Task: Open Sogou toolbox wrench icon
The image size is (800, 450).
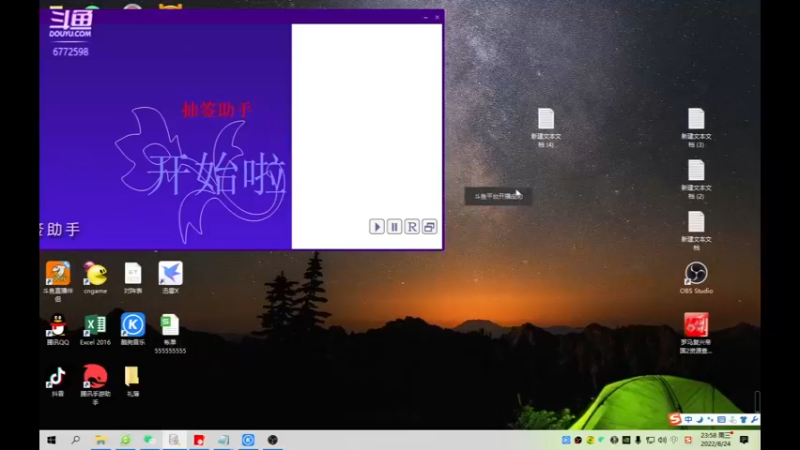Action: pos(755,419)
